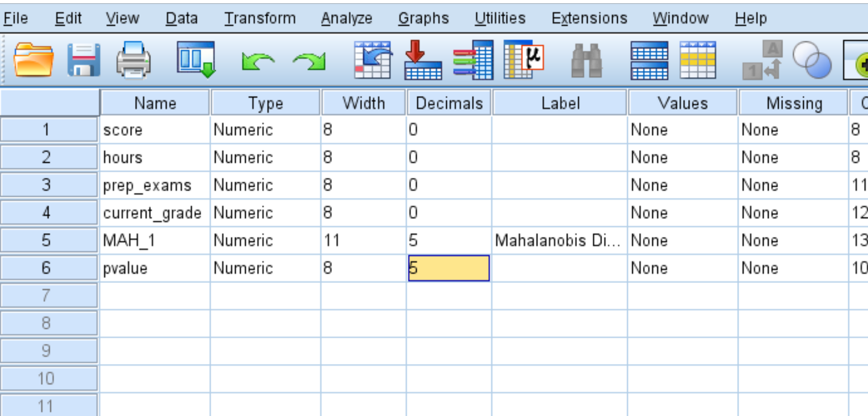Select the Decimals cell for pvalue
The height and width of the screenshot is (416, 868).
click(x=449, y=268)
